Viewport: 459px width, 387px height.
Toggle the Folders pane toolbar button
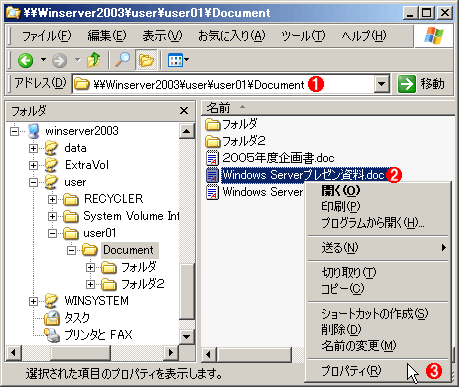tap(146, 60)
